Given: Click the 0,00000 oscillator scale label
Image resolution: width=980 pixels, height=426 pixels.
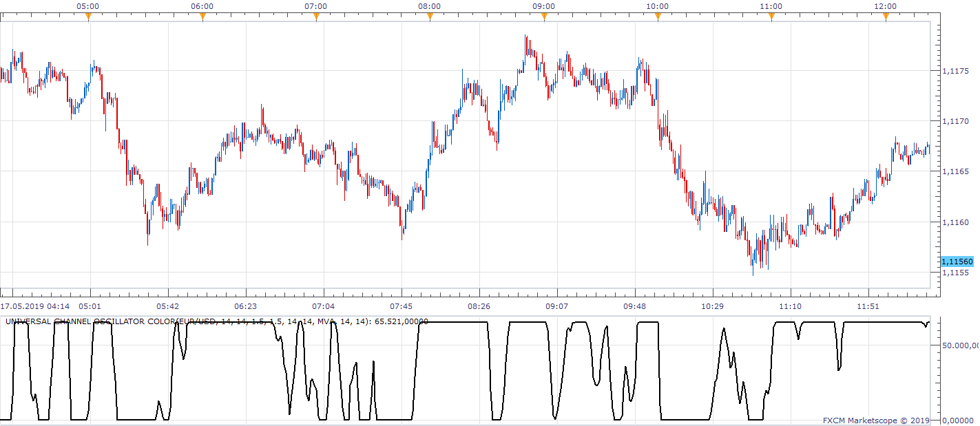Looking at the screenshot, I should (x=957, y=420).
